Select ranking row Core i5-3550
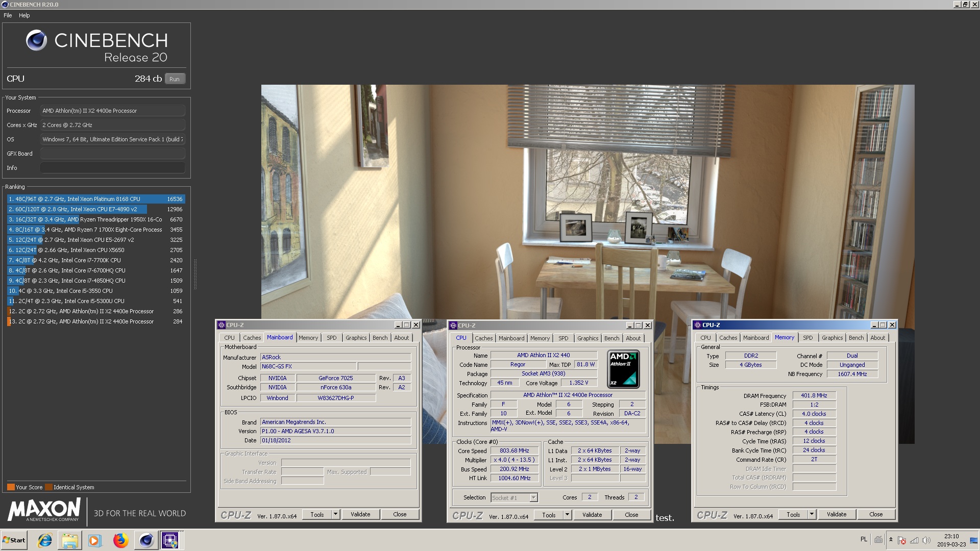Viewport: 980px width, 551px height. 95,291
